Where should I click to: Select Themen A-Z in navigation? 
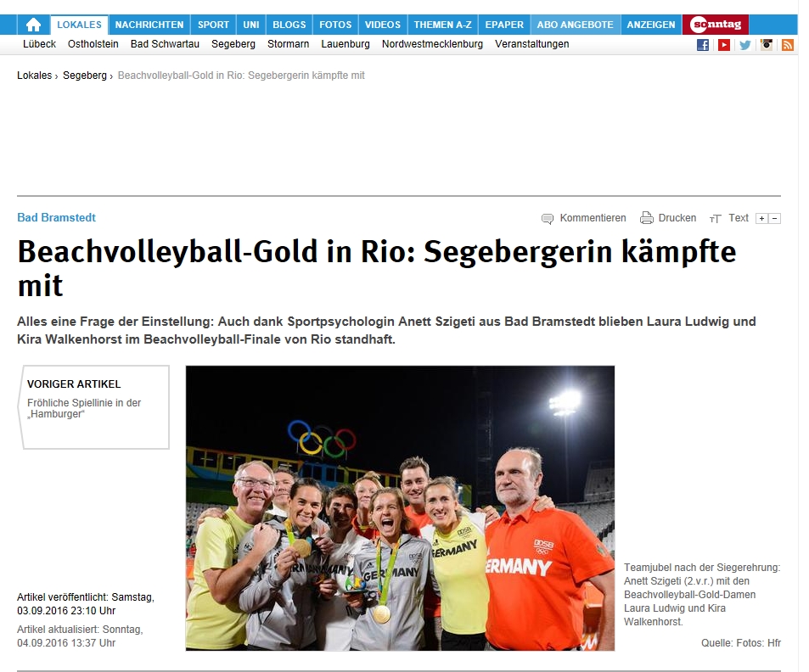(x=442, y=25)
